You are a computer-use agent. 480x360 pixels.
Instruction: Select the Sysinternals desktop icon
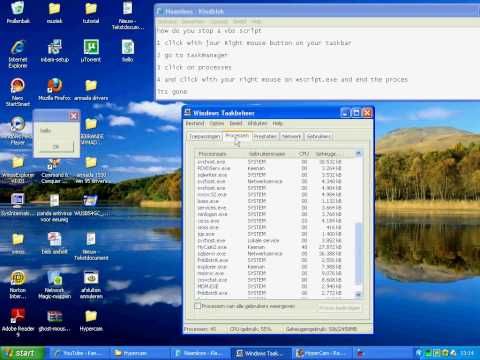[x=17, y=205]
